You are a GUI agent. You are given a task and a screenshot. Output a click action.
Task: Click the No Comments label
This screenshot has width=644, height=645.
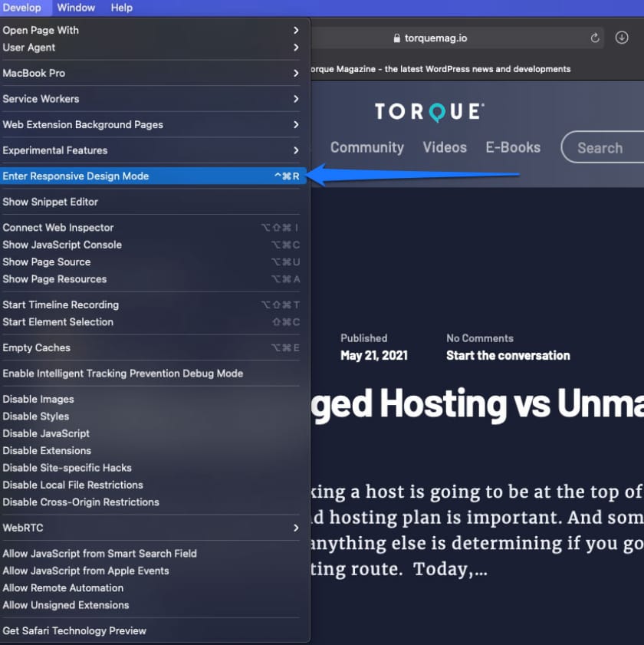[480, 338]
